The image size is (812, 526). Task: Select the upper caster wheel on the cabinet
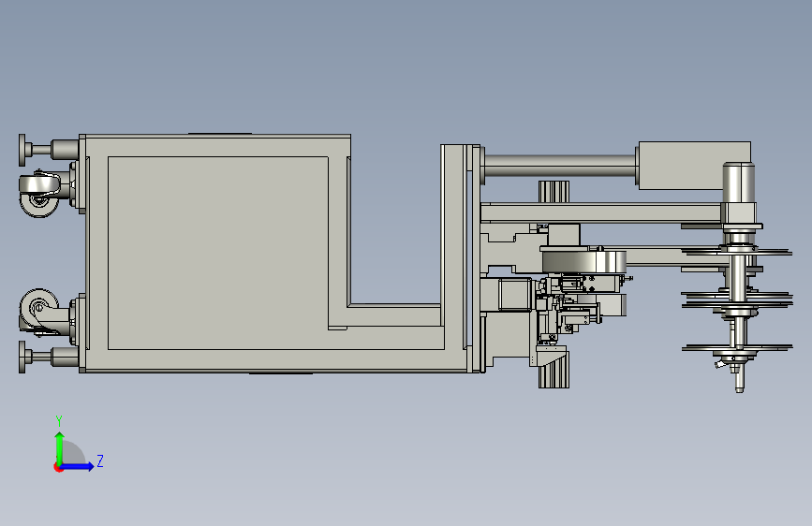pyautogui.click(x=39, y=194)
